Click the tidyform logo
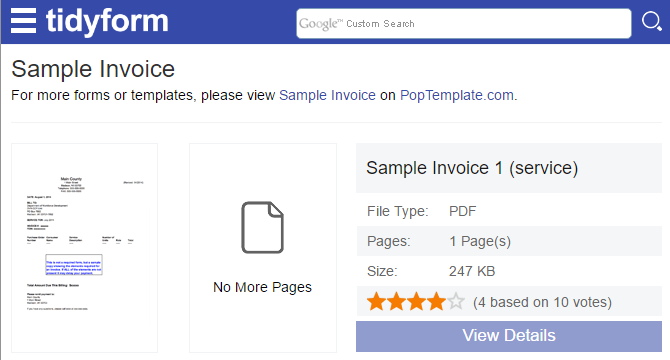 point(107,21)
